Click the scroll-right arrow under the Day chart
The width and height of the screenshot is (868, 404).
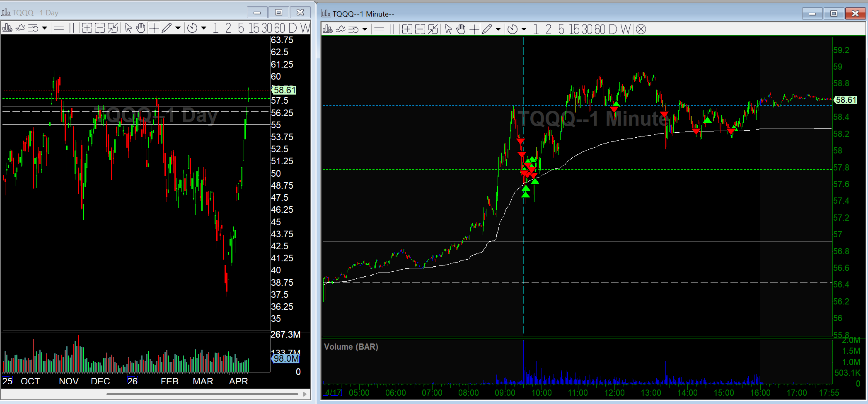pos(305,394)
